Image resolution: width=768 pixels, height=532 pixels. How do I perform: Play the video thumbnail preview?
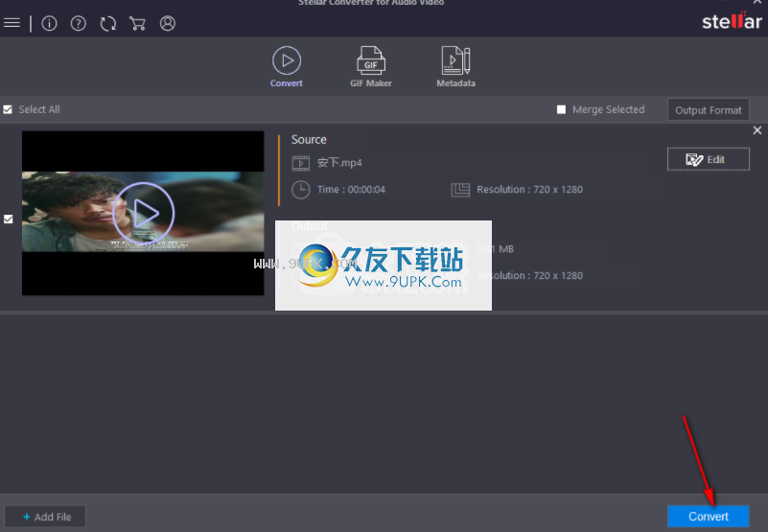143,213
